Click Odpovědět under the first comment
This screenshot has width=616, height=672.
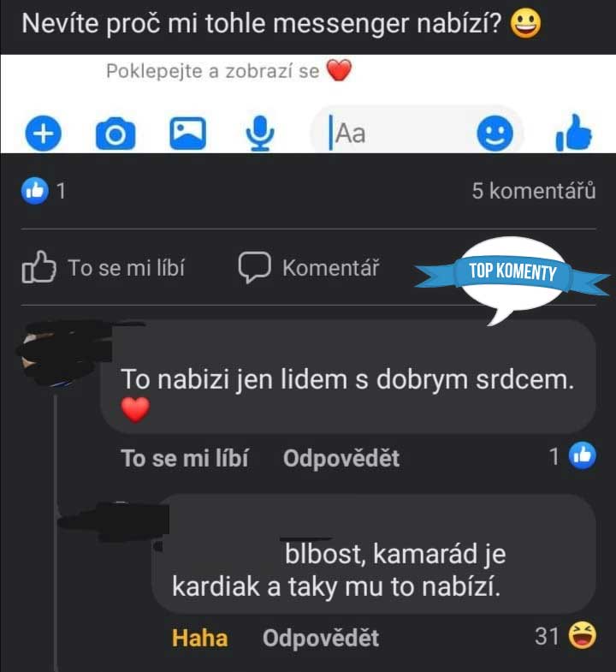point(341,458)
